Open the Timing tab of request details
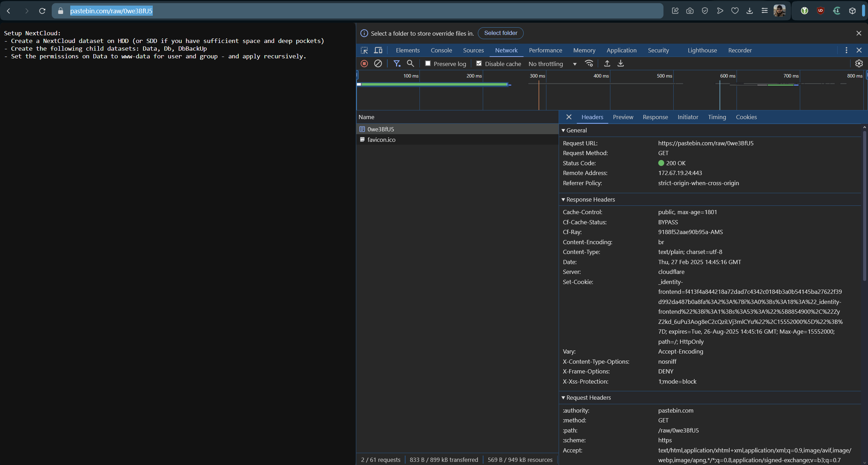 pyautogui.click(x=717, y=117)
